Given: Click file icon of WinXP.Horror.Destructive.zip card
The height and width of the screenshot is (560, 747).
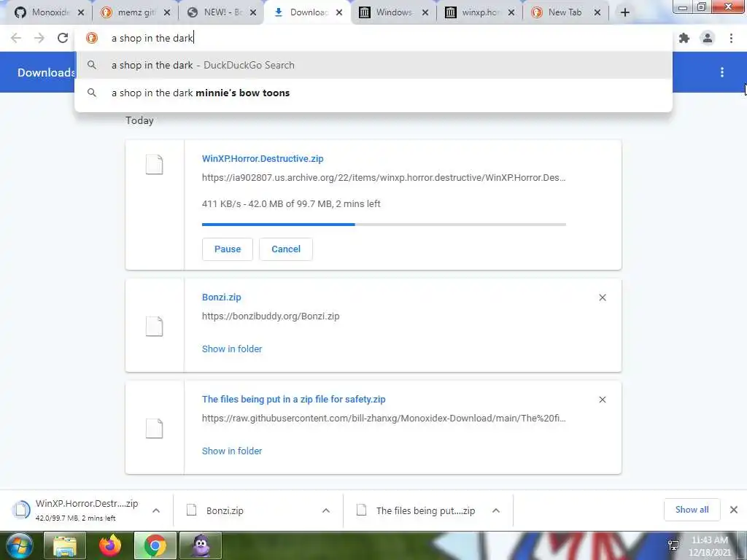Looking at the screenshot, I should click(x=155, y=165).
